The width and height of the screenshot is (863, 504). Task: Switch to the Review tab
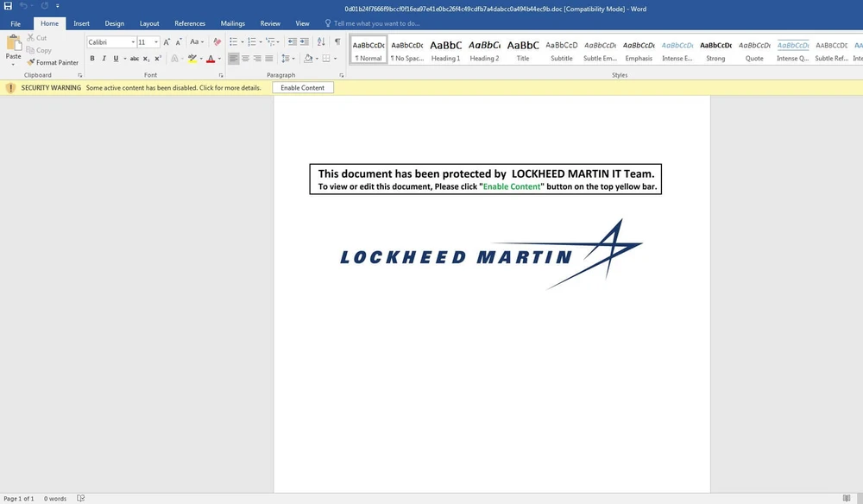coord(270,23)
